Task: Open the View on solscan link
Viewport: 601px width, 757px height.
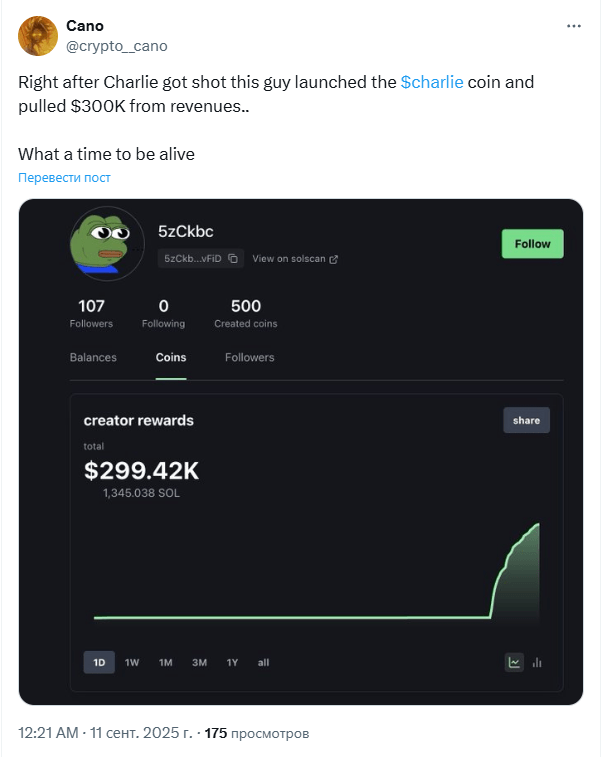Action: 295,258
